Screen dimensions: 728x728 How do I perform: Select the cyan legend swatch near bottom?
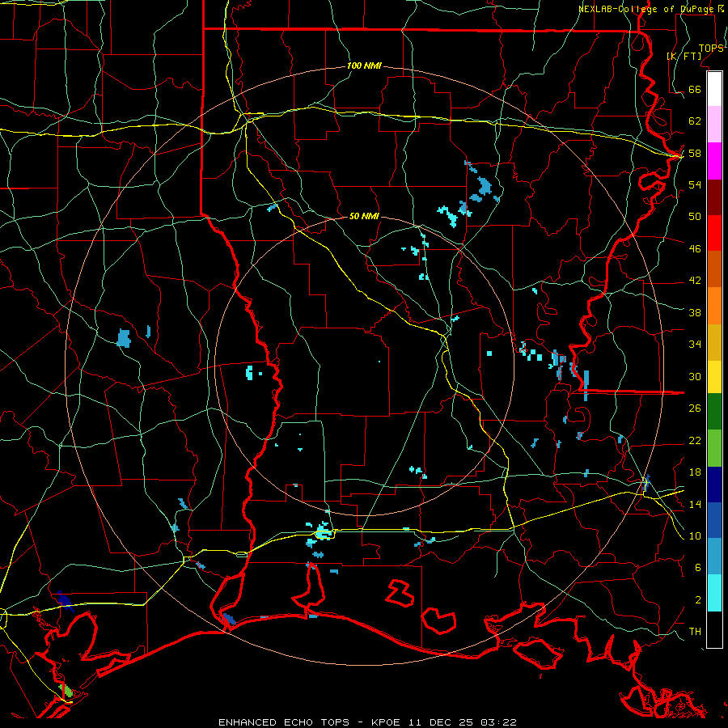[x=714, y=593]
